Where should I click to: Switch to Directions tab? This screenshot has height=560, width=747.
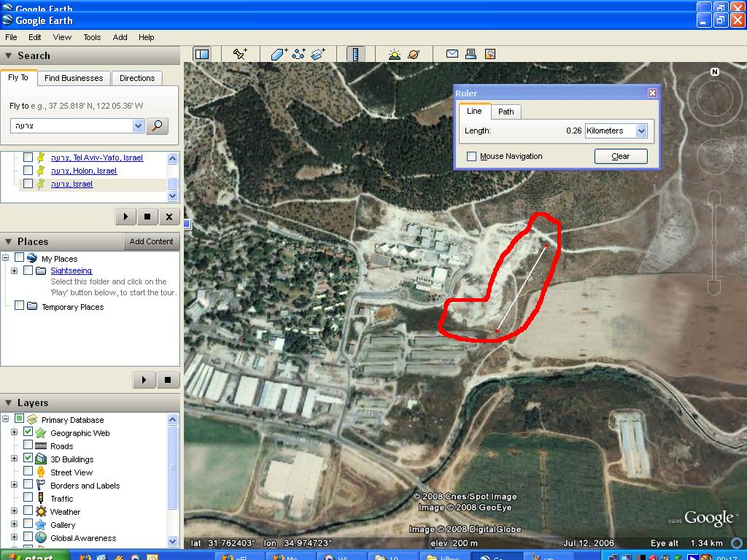click(x=137, y=78)
